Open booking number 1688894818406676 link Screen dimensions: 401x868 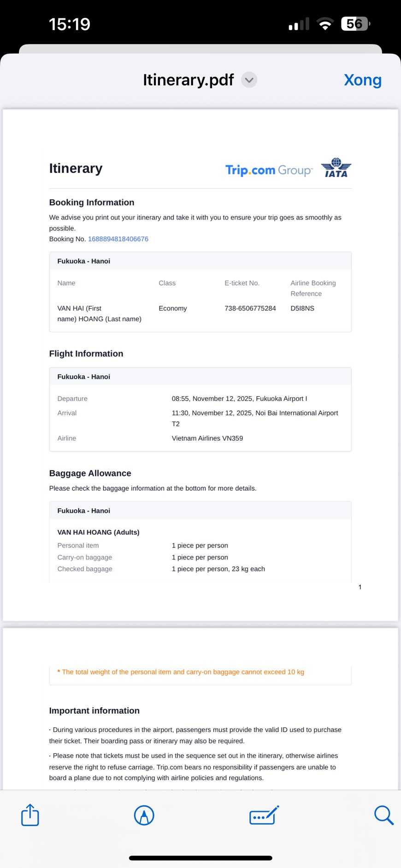[x=118, y=239]
